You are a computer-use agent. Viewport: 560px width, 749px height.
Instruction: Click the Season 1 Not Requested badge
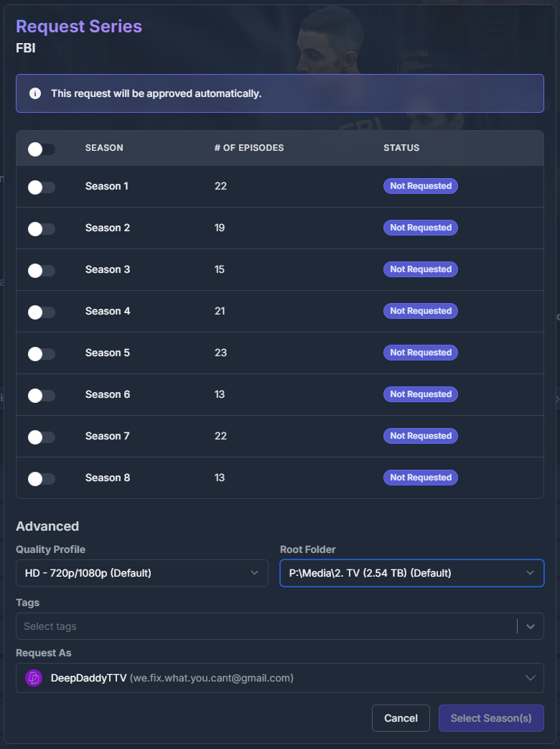[420, 186]
